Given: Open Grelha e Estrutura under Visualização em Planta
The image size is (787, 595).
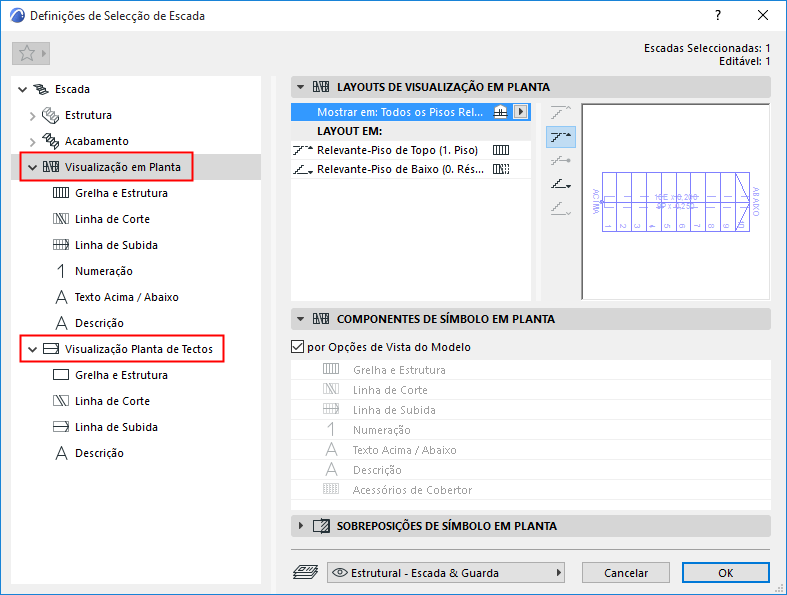Looking at the screenshot, I should (x=121, y=193).
